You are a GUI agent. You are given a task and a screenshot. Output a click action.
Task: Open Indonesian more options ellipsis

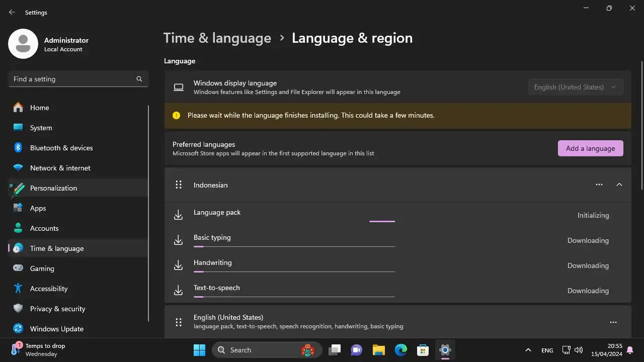point(599,185)
